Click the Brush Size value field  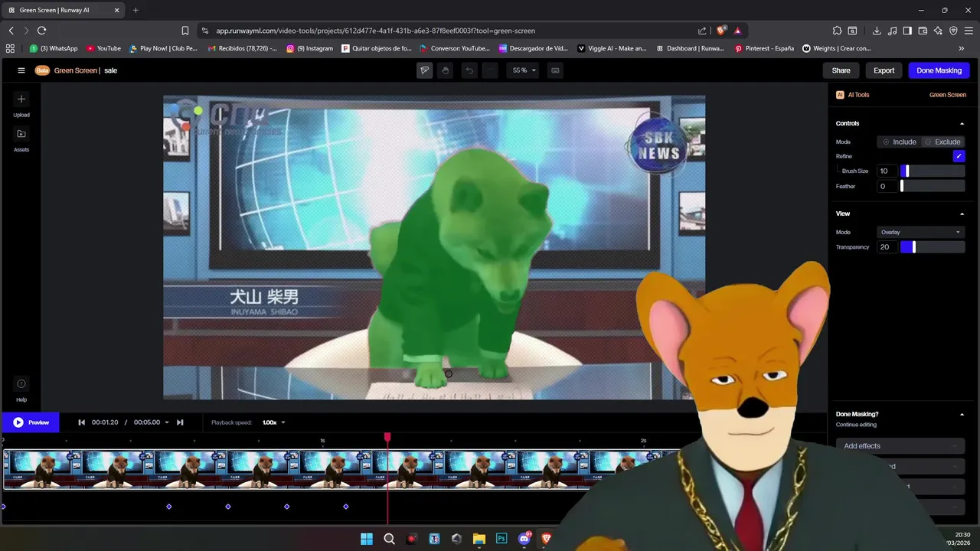click(x=887, y=171)
